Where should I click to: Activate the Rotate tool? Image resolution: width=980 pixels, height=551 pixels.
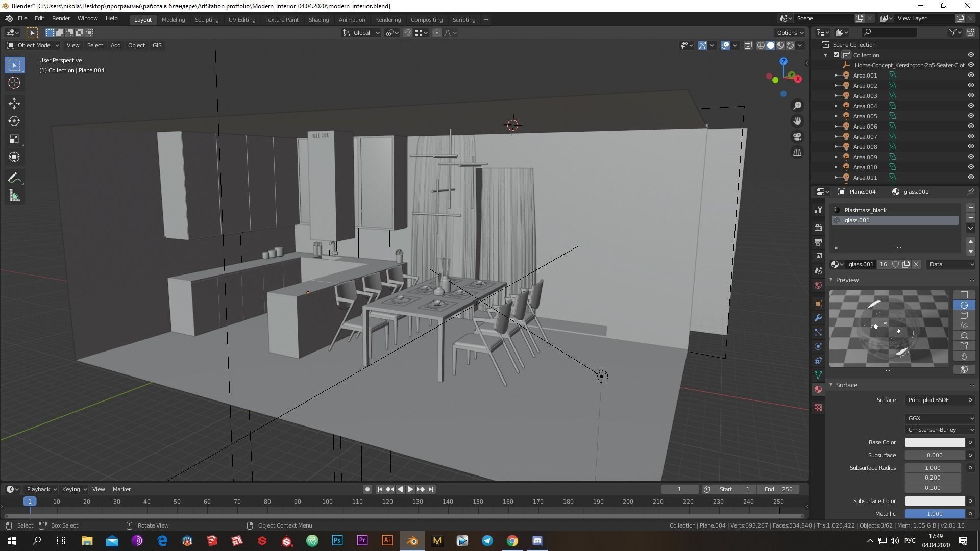click(x=14, y=121)
